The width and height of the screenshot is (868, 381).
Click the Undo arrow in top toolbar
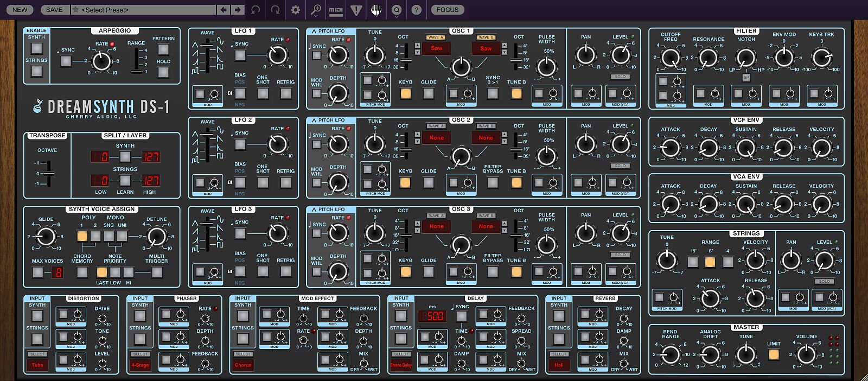[256, 10]
